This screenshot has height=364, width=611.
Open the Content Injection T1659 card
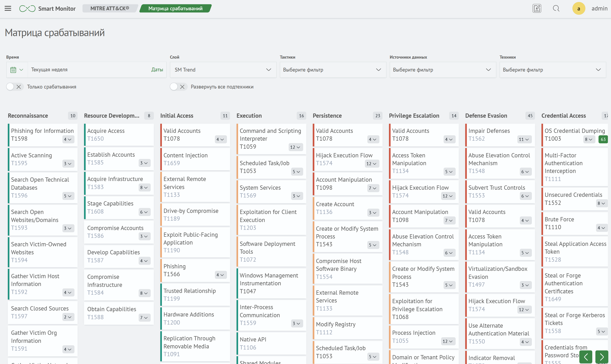tap(195, 159)
